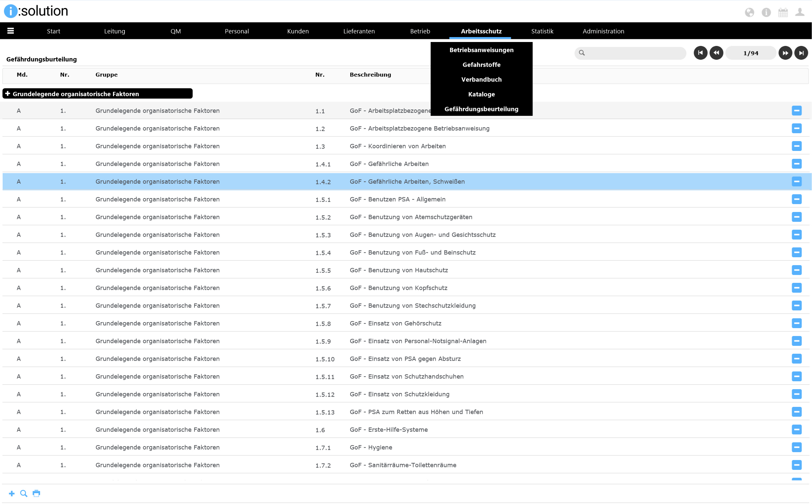Viewport: 812px width, 504px height.
Task: Select row 1.5.8 Einsatz von Gehörschutz
Action: tap(395, 323)
